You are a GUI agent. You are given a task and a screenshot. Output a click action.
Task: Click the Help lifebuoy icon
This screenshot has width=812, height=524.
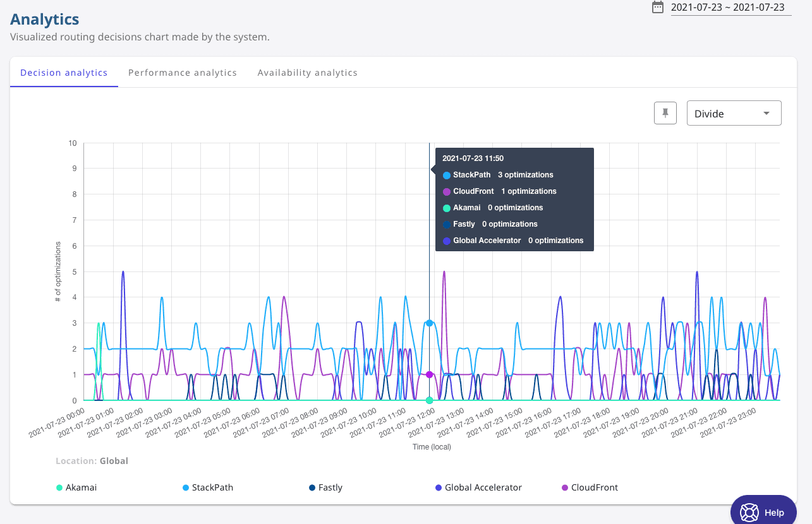click(x=749, y=512)
